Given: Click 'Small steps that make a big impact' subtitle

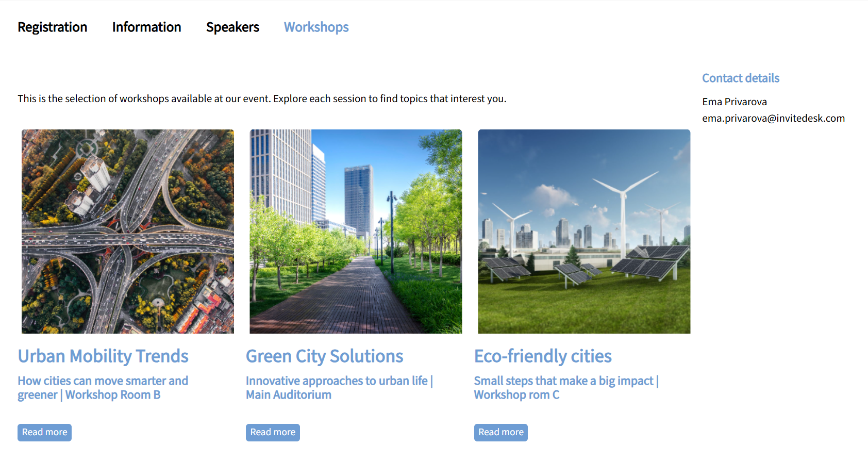Looking at the screenshot, I should pos(566,388).
